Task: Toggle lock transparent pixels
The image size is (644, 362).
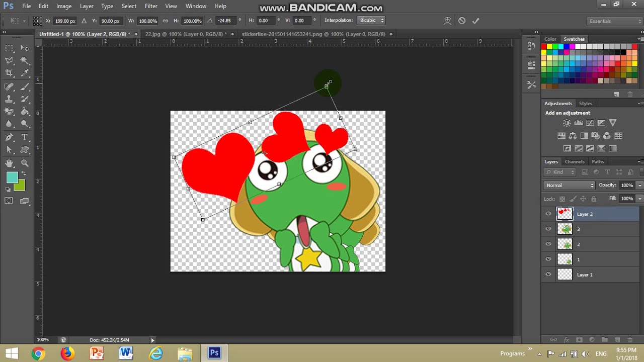Action: [x=562, y=199]
